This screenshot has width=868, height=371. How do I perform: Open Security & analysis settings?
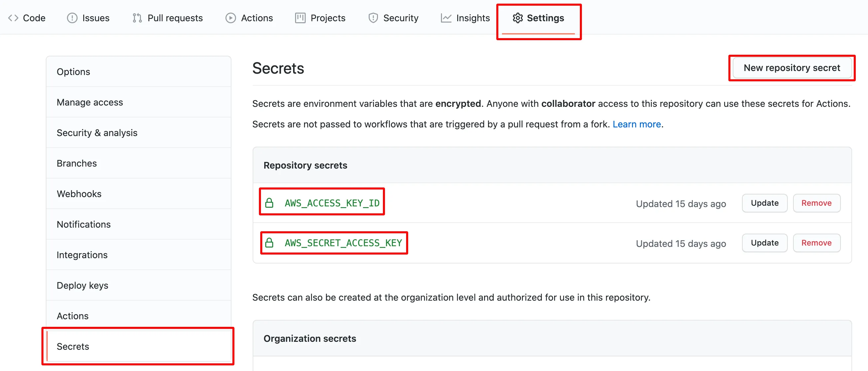click(x=97, y=133)
